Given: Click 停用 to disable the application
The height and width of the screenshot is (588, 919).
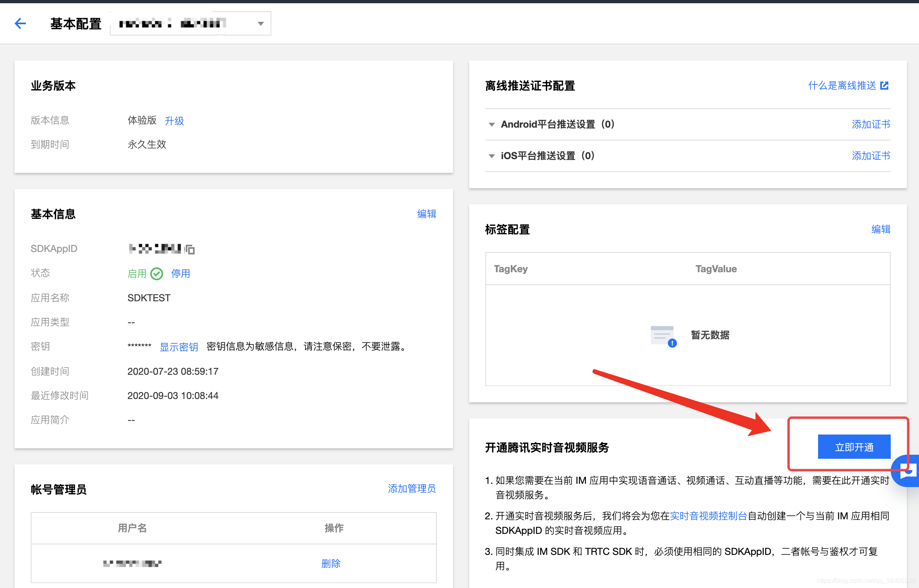Looking at the screenshot, I should tap(180, 274).
